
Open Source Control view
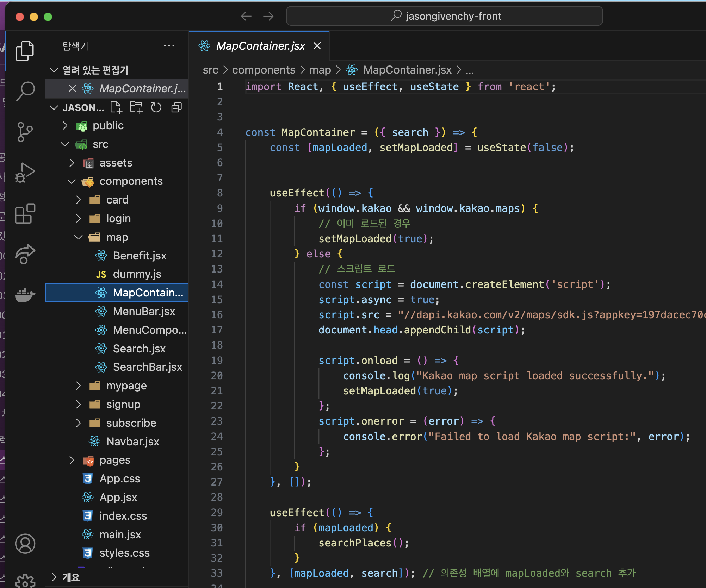[25, 132]
